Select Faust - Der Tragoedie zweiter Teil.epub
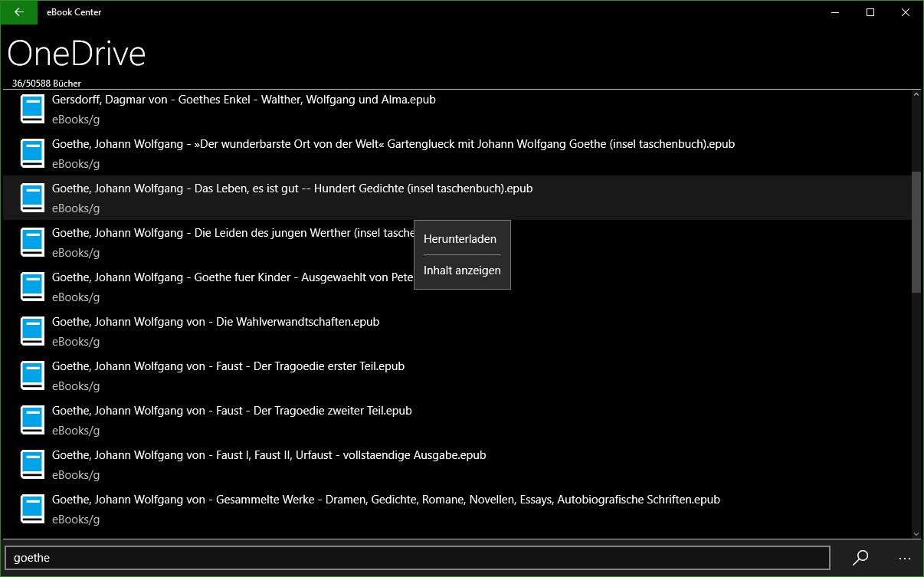The image size is (924, 577). (x=232, y=411)
